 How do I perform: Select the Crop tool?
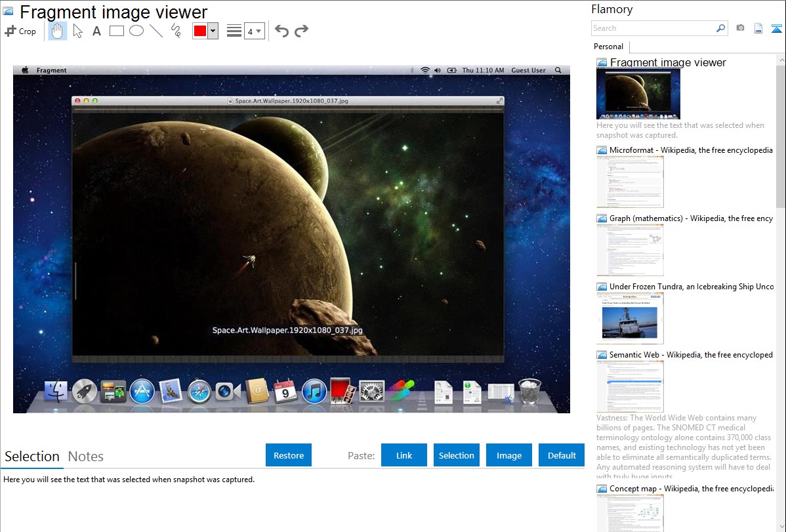click(x=20, y=31)
